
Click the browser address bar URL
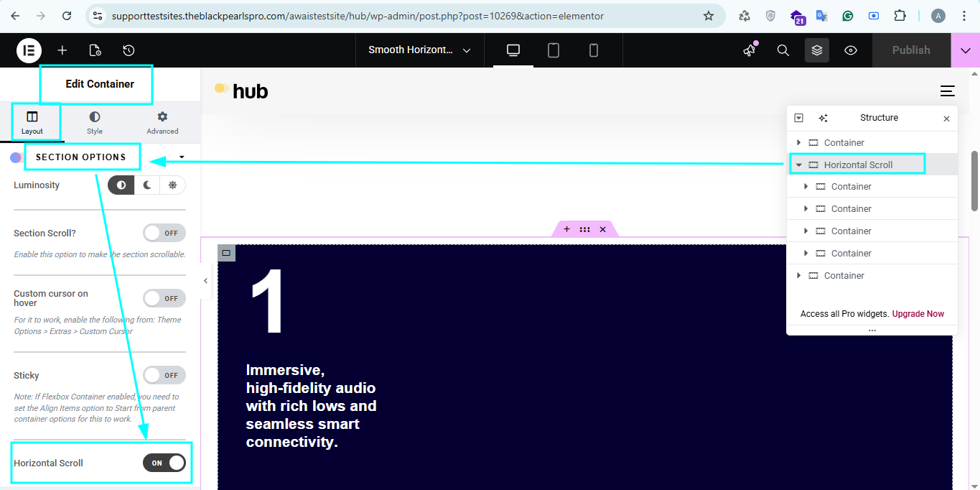pyautogui.click(x=358, y=16)
